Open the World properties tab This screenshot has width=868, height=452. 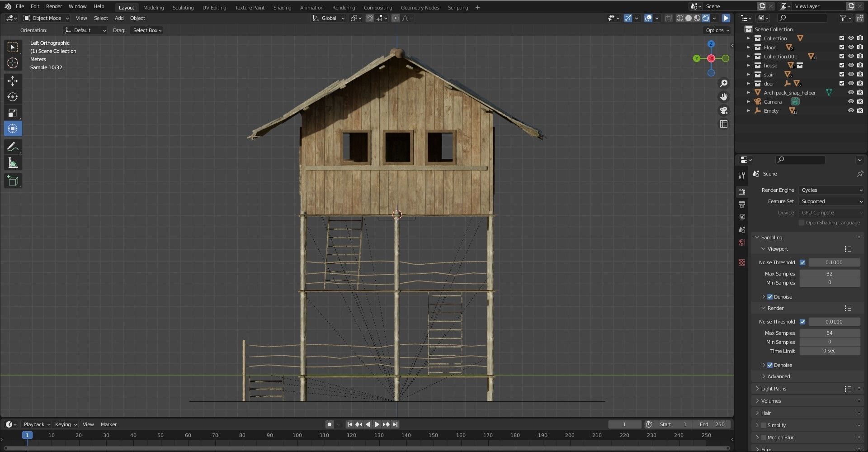[x=741, y=243]
